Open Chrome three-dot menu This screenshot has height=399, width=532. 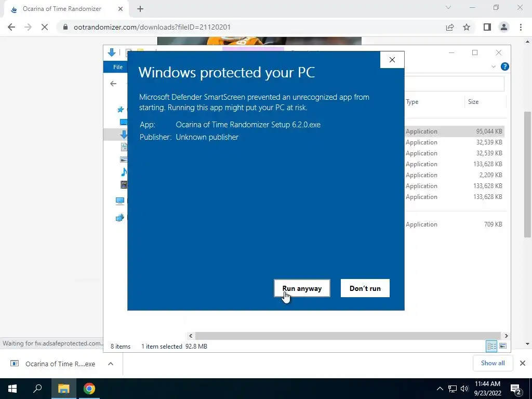point(521,27)
